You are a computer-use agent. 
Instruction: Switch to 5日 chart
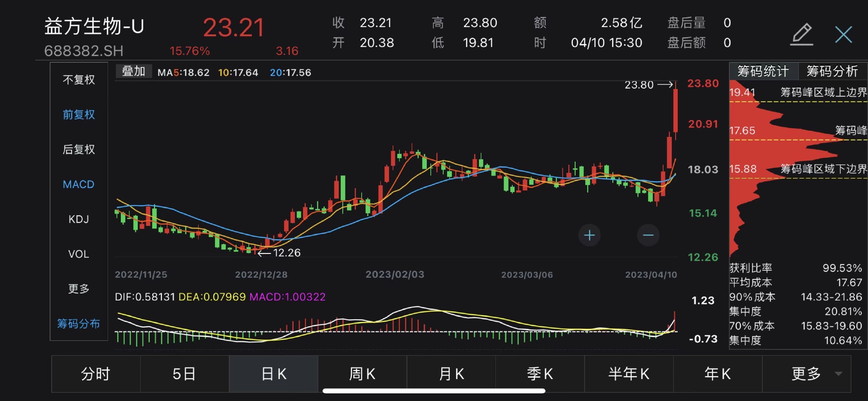[184, 374]
